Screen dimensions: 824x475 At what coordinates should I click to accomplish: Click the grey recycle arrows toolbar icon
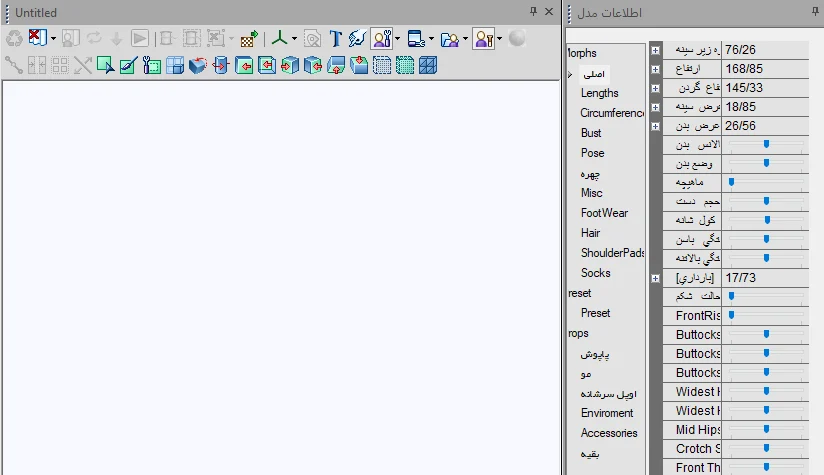(x=14, y=38)
